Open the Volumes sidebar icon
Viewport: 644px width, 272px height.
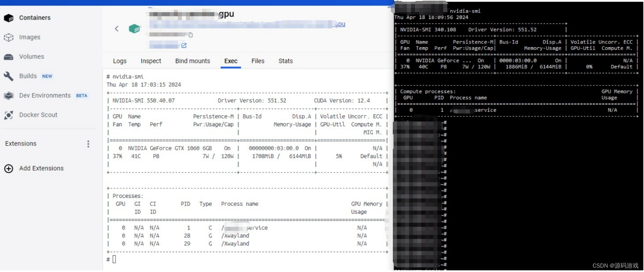9,57
